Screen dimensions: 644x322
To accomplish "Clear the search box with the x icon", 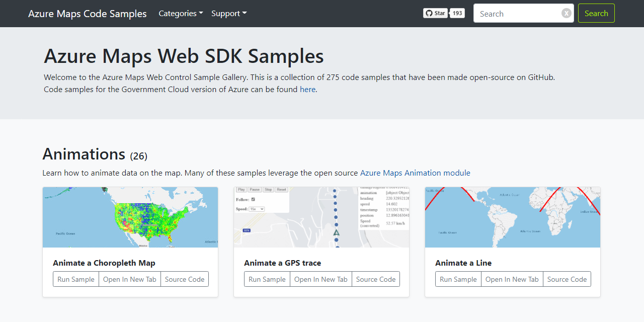I will click(x=567, y=14).
